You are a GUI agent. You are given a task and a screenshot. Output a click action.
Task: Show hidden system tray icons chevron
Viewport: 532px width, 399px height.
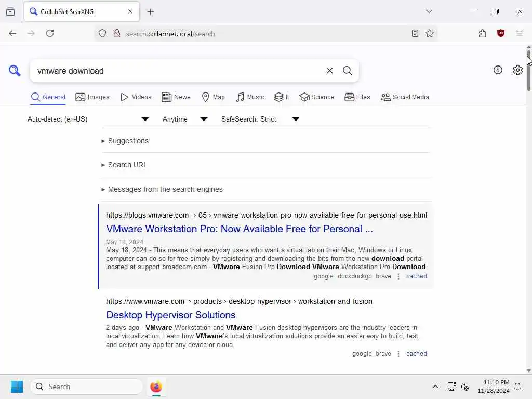435,387
